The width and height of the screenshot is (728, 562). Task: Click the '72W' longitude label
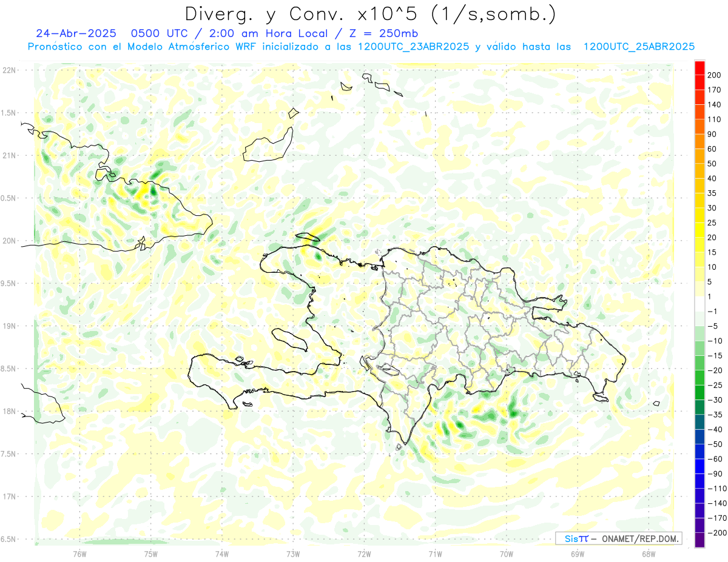[364, 553]
